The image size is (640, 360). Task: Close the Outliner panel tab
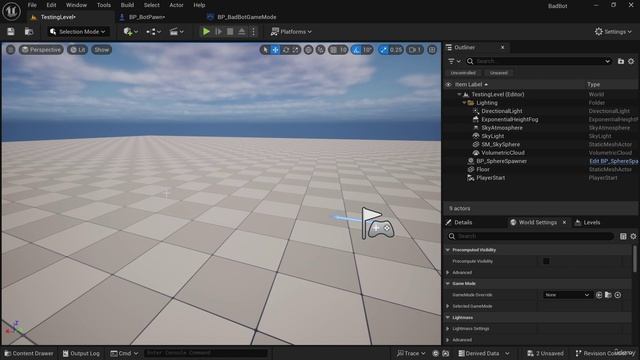tap(502, 47)
